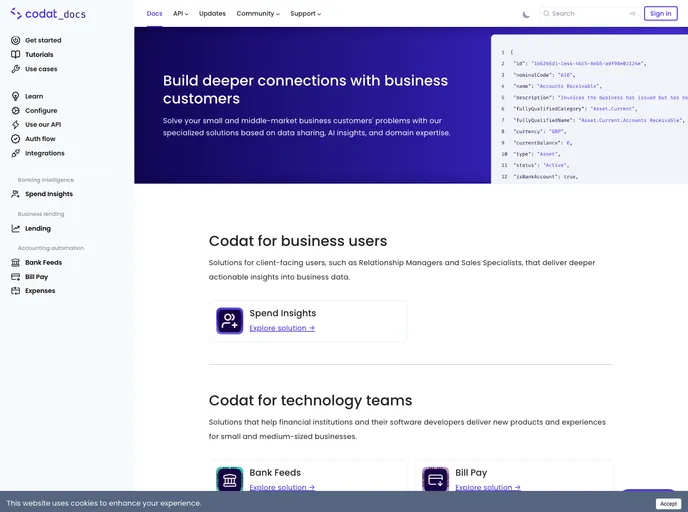Focus the Search input field
Screen dimensions: 688x512
pyautogui.click(x=589, y=14)
